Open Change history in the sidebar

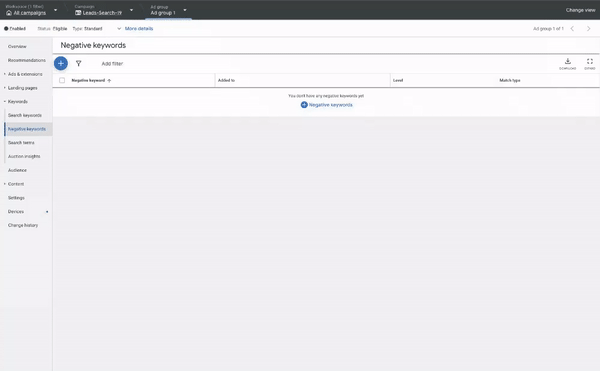[x=23, y=225]
